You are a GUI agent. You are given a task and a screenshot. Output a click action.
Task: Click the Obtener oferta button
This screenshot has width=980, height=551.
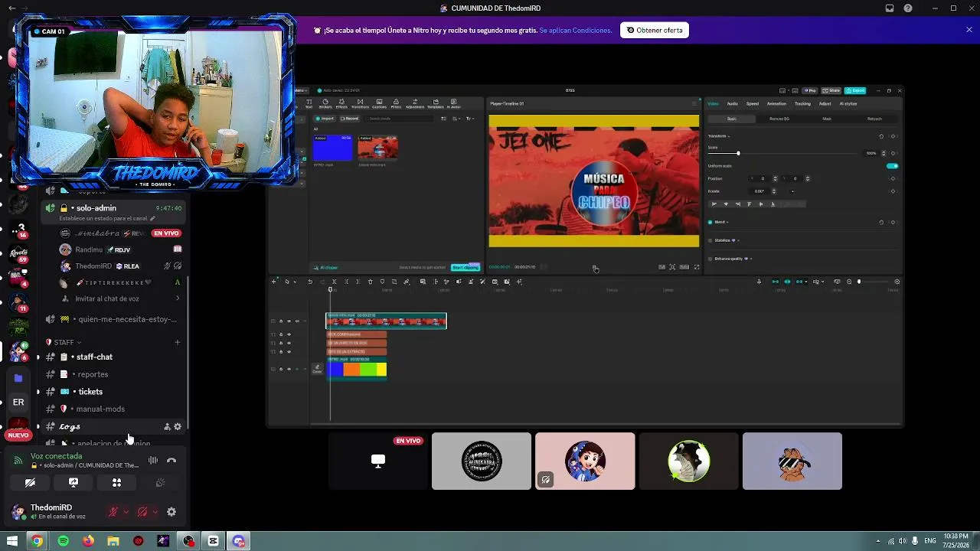click(655, 30)
